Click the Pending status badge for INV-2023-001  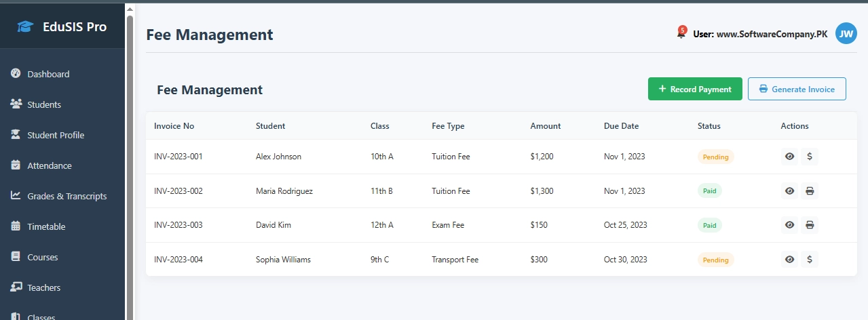(x=715, y=157)
